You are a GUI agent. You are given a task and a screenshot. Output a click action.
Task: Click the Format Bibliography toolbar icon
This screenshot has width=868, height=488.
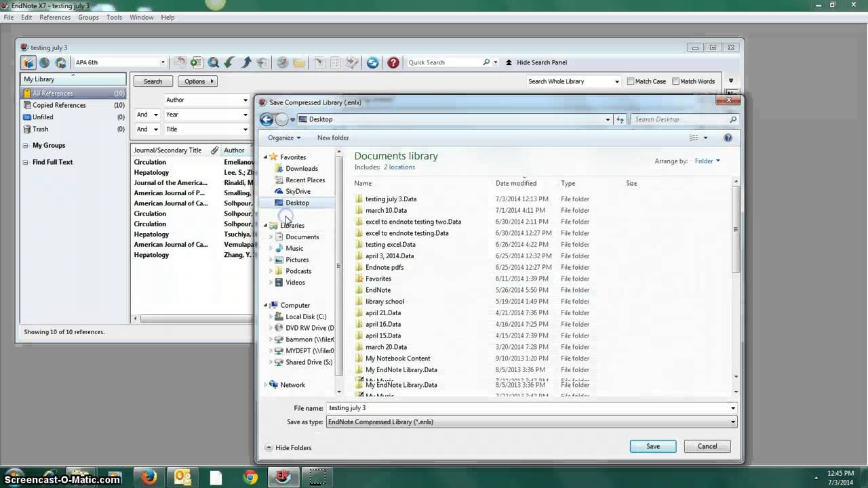336,62
